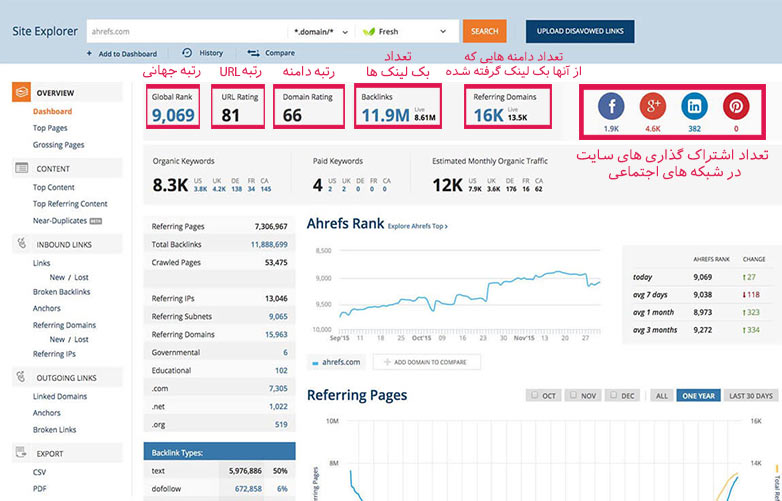Click the Pinterest share icon

point(736,106)
